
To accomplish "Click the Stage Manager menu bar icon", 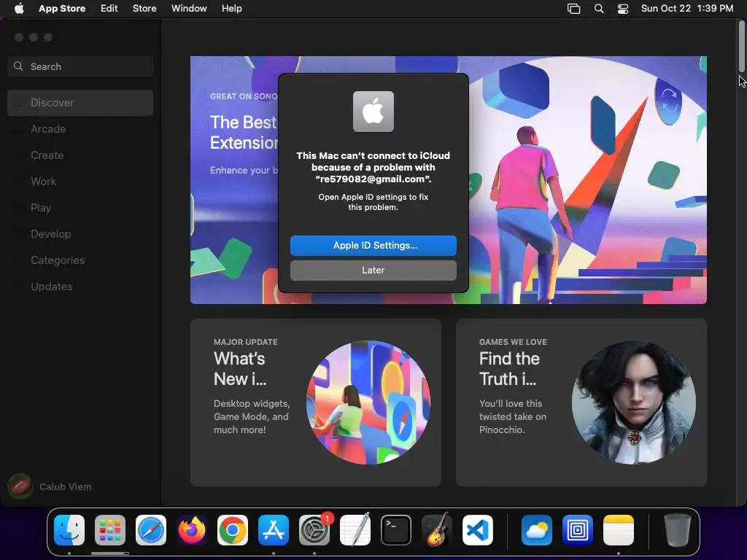I will pos(573,9).
